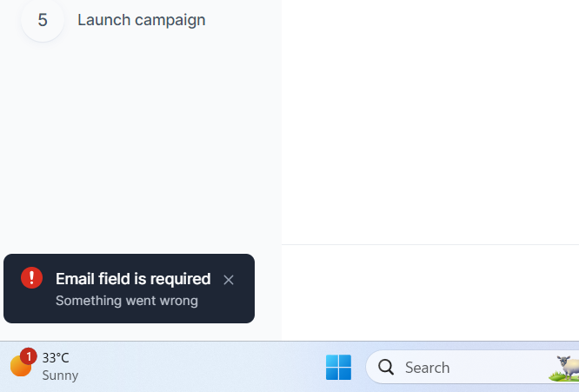Select the Launch campaign step
Screen dimensions: 579x392
tap(141, 20)
